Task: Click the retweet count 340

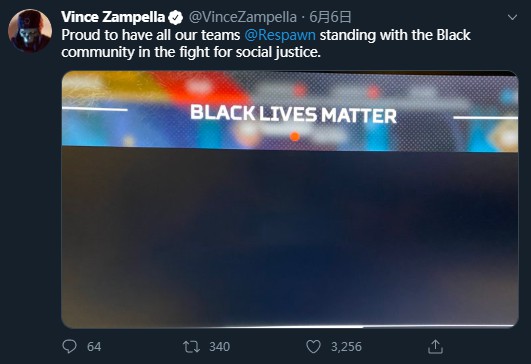Action: coord(219,347)
